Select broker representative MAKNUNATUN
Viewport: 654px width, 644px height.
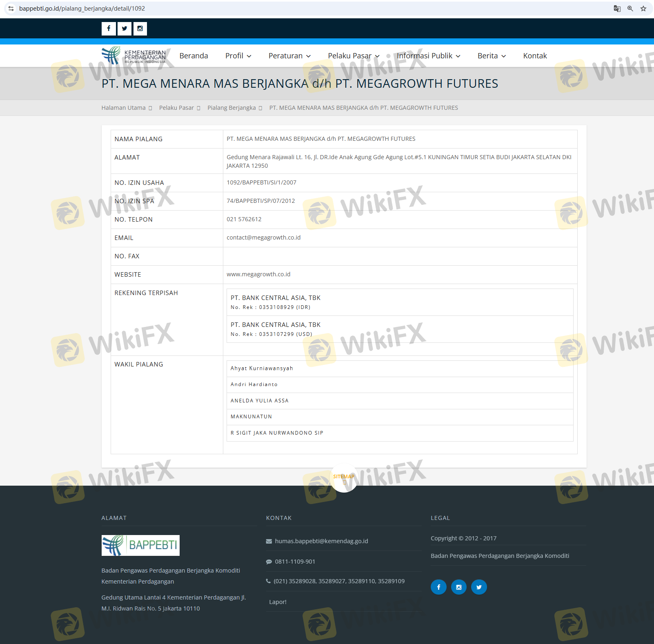pos(251,417)
